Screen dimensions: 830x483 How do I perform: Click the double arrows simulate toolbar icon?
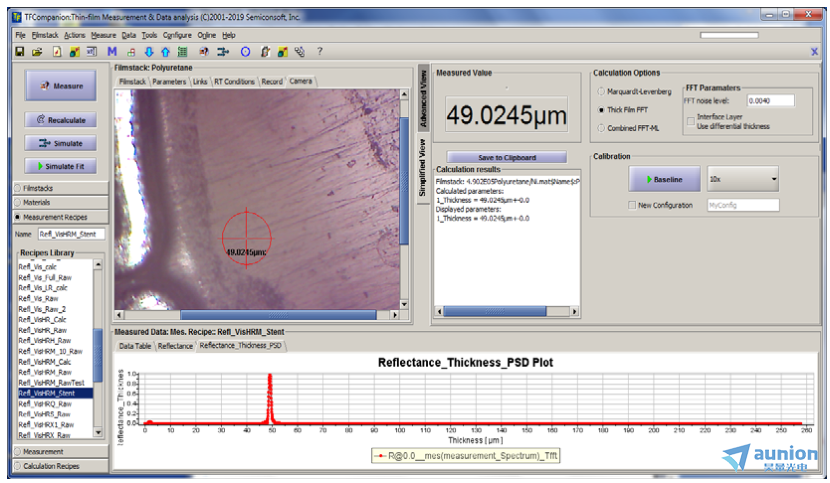223,52
